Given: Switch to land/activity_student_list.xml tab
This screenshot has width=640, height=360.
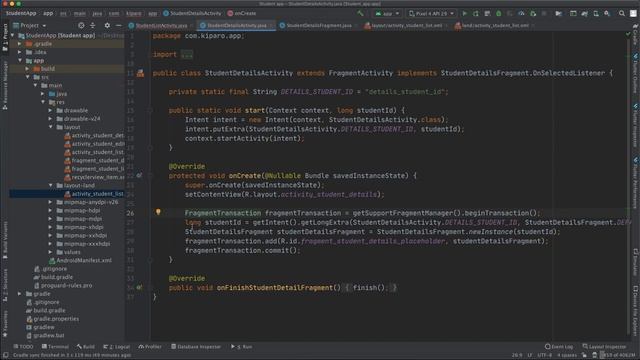Looking at the screenshot, I should coord(495,25).
